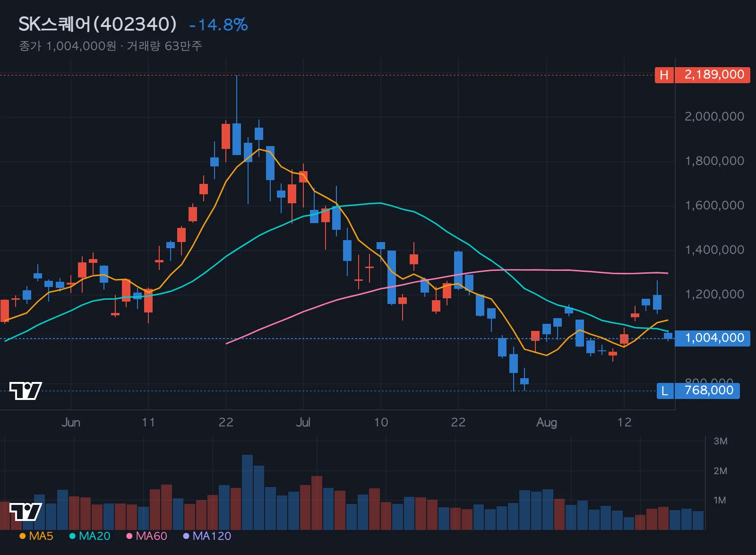
Task: Click the blue 1,004,000 current price tag
Action: [713, 338]
